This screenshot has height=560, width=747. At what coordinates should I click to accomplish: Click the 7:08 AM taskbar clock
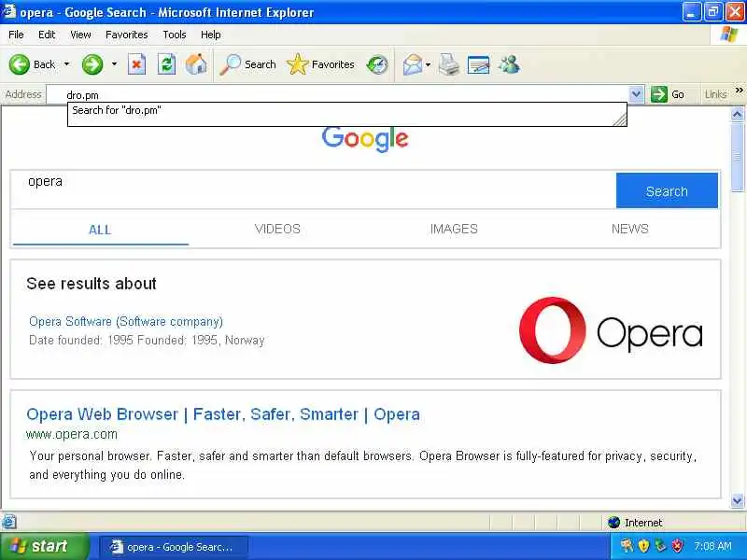coord(712,546)
